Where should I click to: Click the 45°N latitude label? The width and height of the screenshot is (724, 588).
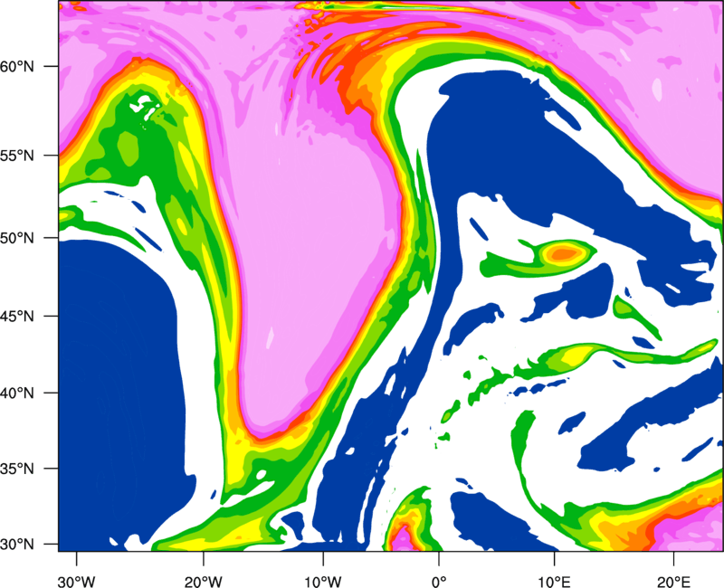coord(17,316)
